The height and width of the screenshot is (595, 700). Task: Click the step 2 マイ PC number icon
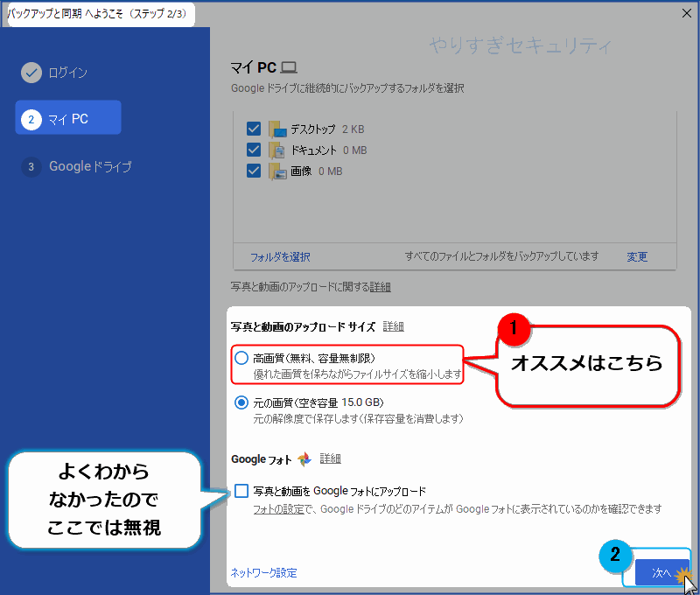click(31, 119)
